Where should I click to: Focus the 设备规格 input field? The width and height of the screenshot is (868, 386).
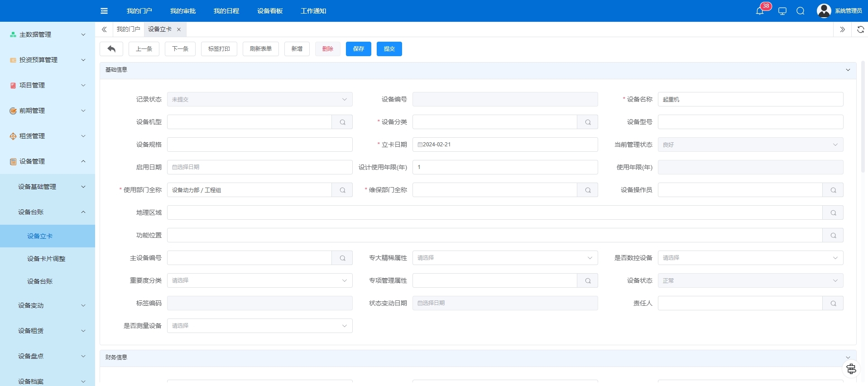pyautogui.click(x=260, y=145)
